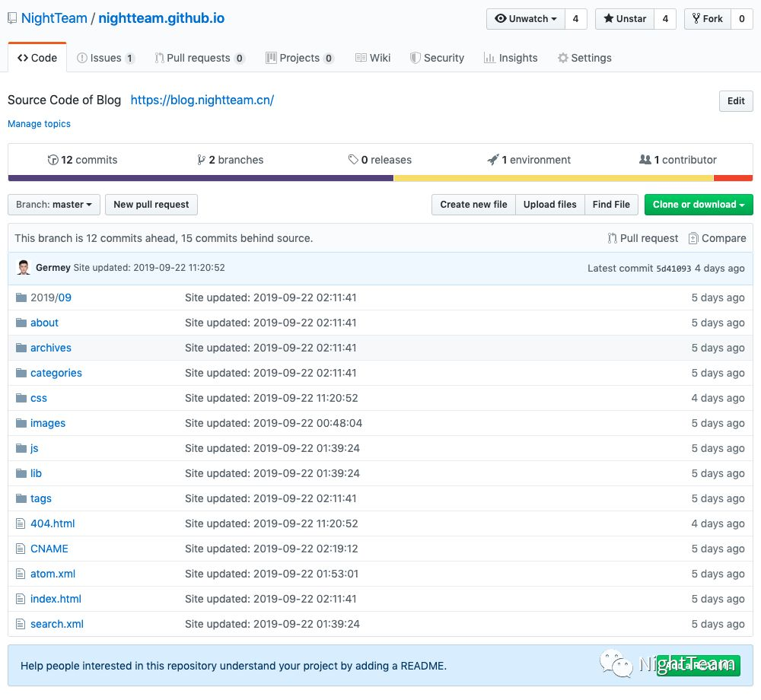The height and width of the screenshot is (700, 761).
Task: Open the images folder
Action: [x=48, y=424]
